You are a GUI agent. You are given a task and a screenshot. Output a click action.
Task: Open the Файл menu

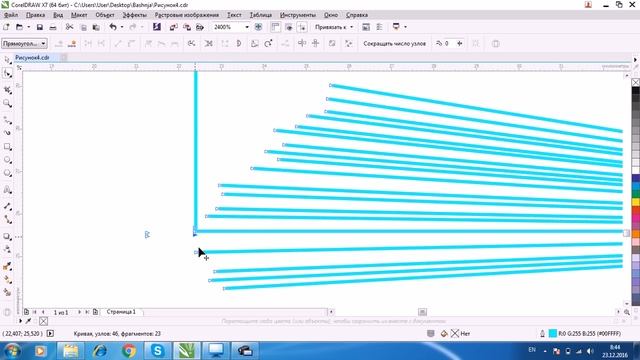(11, 15)
